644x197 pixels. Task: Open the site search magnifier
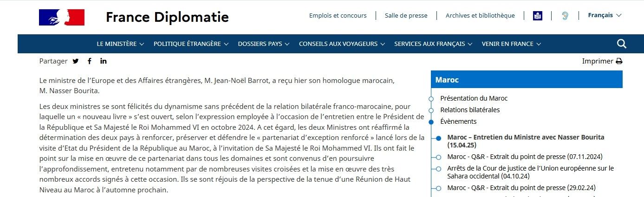[622, 44]
